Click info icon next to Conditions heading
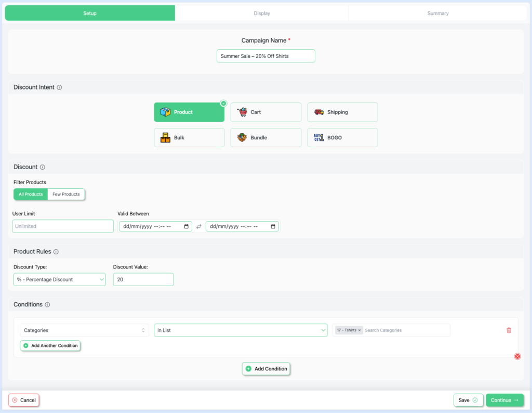Screen dimensions: 532x413 pos(47,305)
